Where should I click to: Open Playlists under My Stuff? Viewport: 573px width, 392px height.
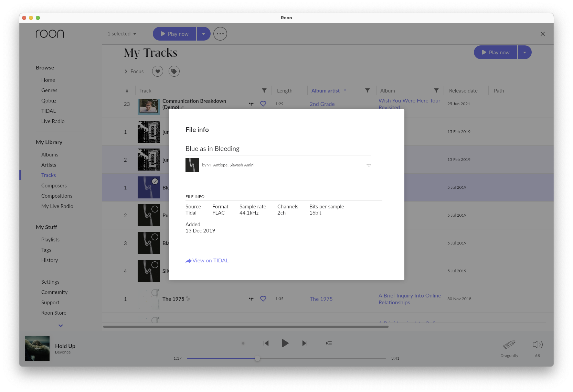click(x=51, y=240)
